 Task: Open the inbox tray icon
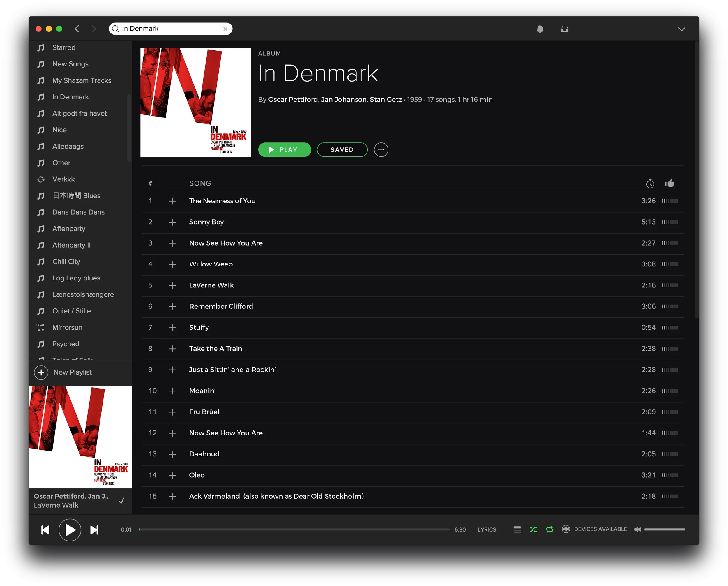tap(565, 29)
